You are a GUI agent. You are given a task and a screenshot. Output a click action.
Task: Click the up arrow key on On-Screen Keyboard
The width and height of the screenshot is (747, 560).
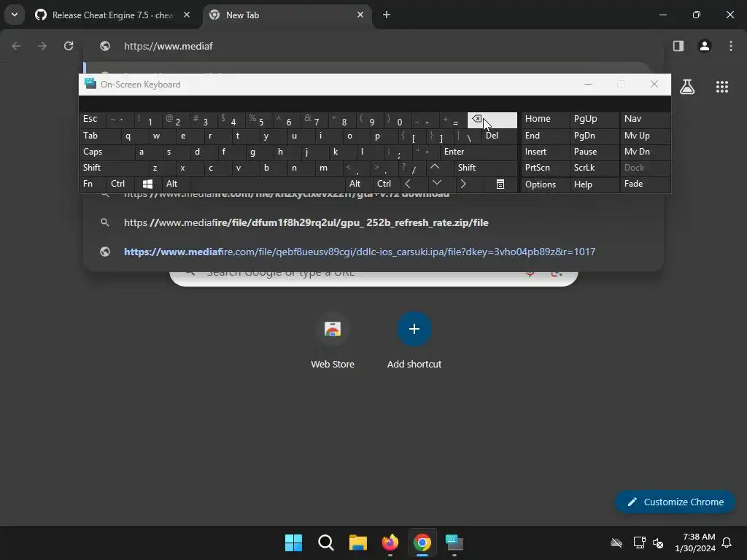tap(435, 168)
